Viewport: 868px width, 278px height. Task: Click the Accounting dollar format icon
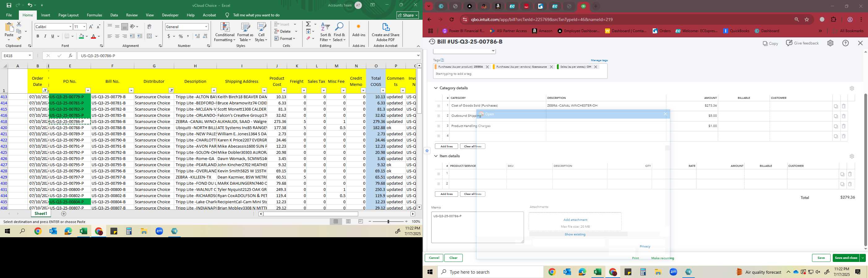tap(169, 36)
